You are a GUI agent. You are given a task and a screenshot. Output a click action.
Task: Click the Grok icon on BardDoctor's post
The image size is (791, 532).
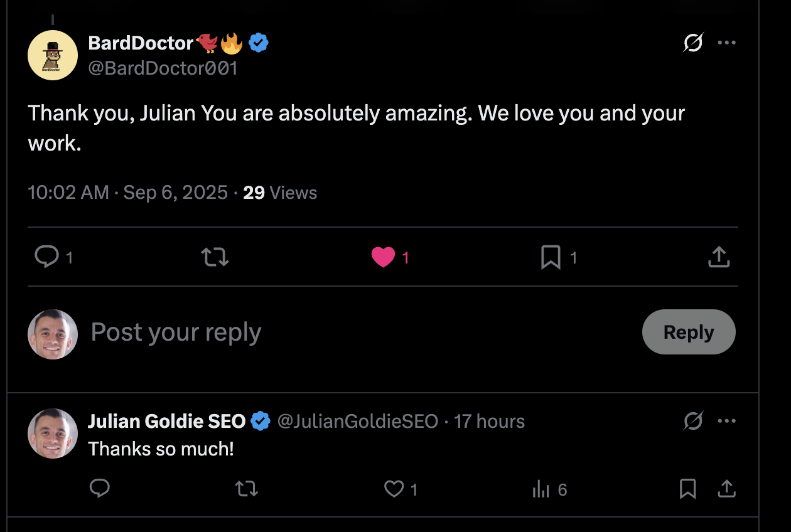tap(693, 43)
